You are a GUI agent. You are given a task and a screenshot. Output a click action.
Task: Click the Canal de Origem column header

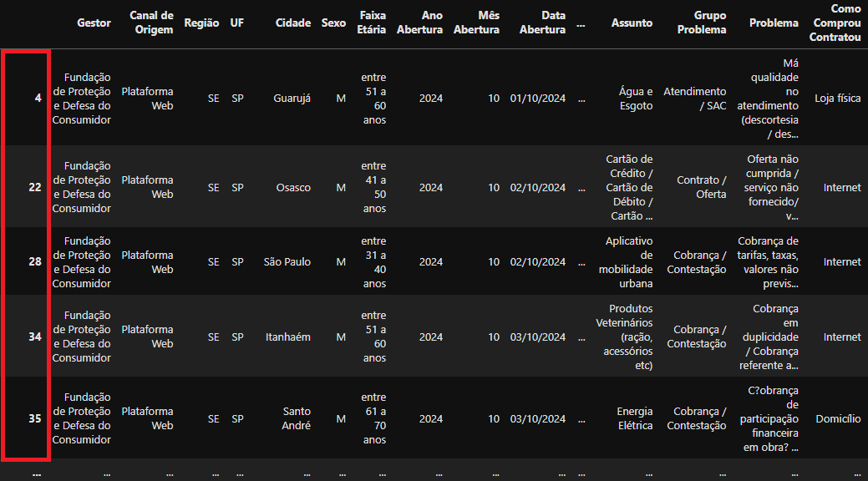pyautogui.click(x=151, y=23)
